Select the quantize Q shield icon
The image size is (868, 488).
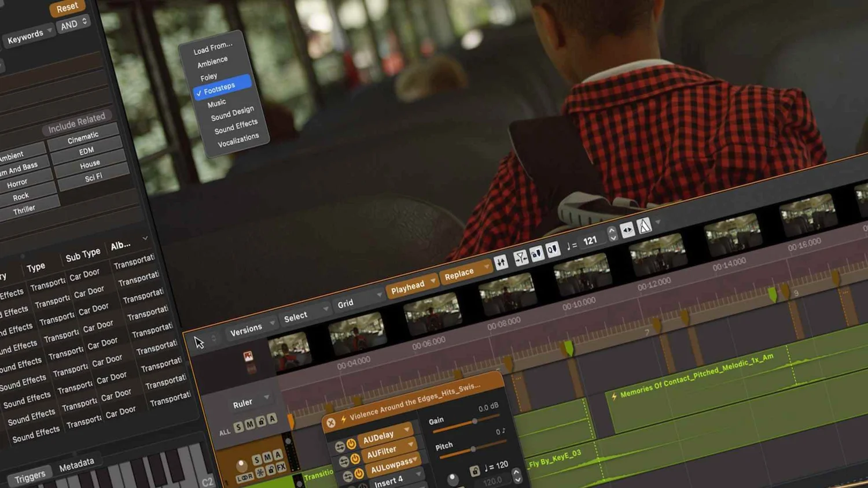553,250
